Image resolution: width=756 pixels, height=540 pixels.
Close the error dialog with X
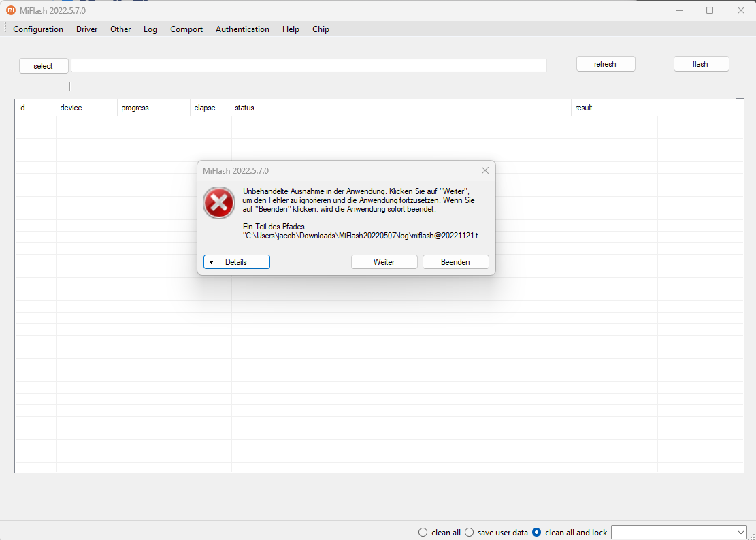tap(485, 170)
